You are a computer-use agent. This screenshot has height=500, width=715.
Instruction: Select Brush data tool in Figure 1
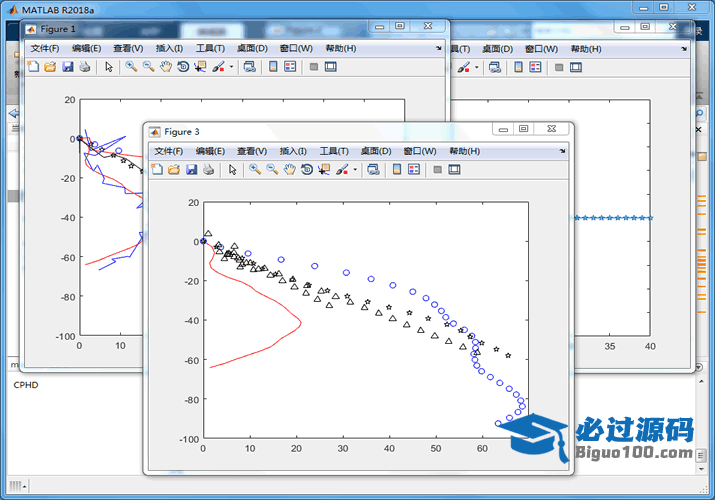(x=218, y=67)
